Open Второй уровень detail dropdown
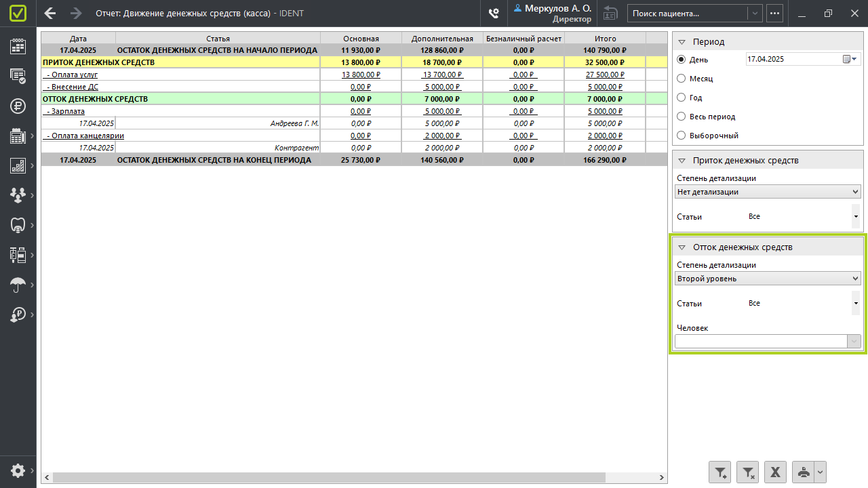 click(768, 279)
